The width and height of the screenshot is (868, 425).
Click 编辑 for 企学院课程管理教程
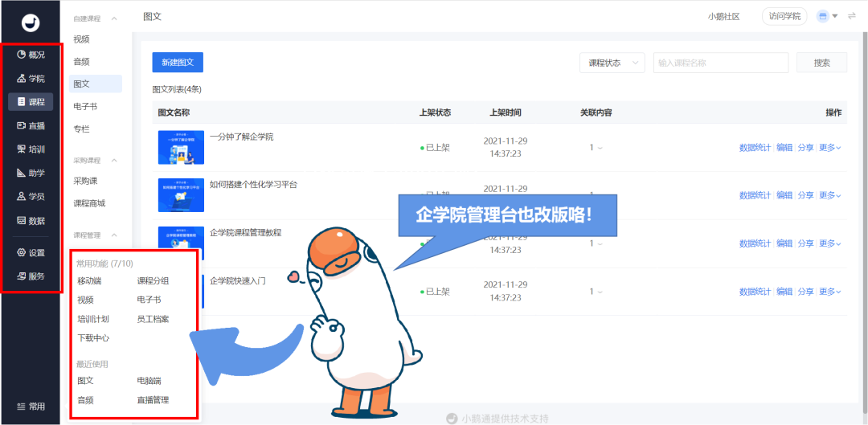coord(784,243)
